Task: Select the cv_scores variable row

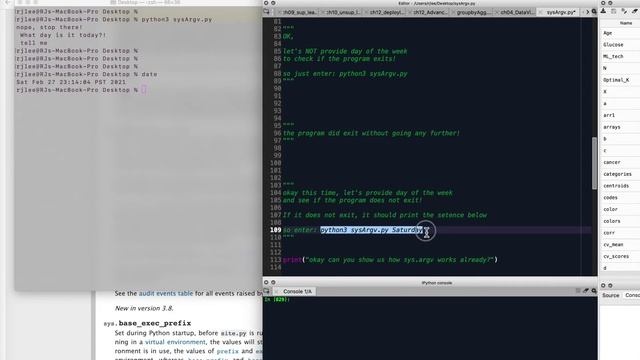Action: click(x=620, y=257)
